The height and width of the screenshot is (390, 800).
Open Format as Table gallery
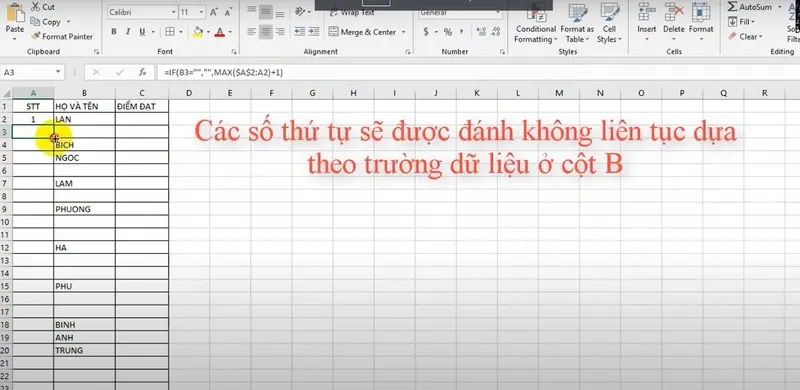577,23
